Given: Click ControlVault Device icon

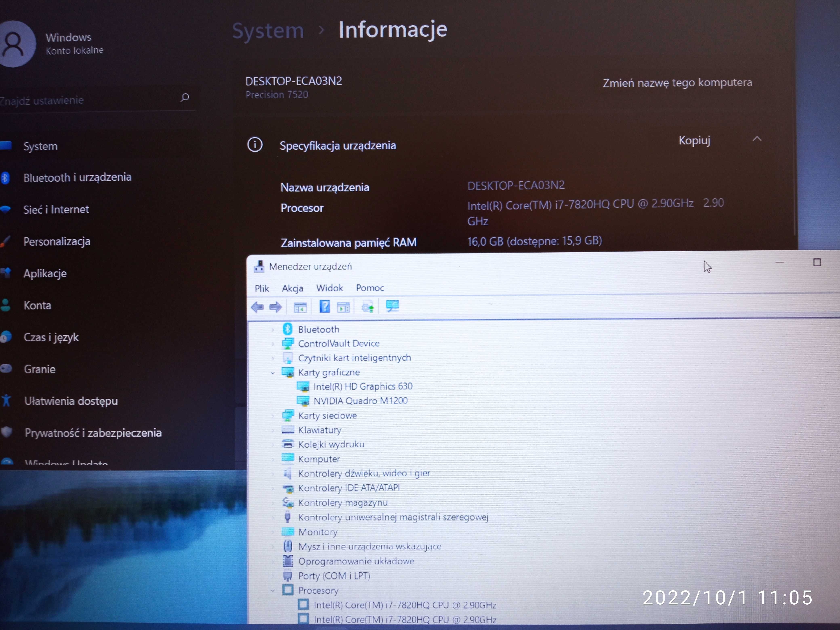Looking at the screenshot, I should pos(288,343).
